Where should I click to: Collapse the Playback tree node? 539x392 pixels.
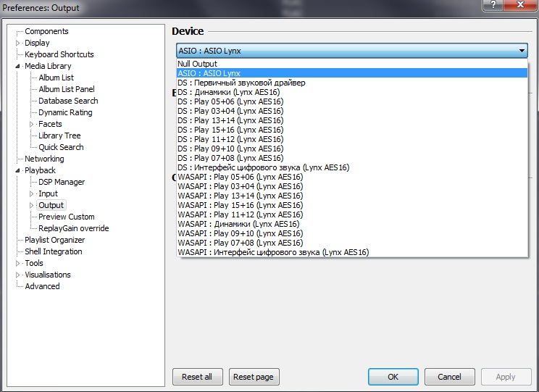[18, 170]
